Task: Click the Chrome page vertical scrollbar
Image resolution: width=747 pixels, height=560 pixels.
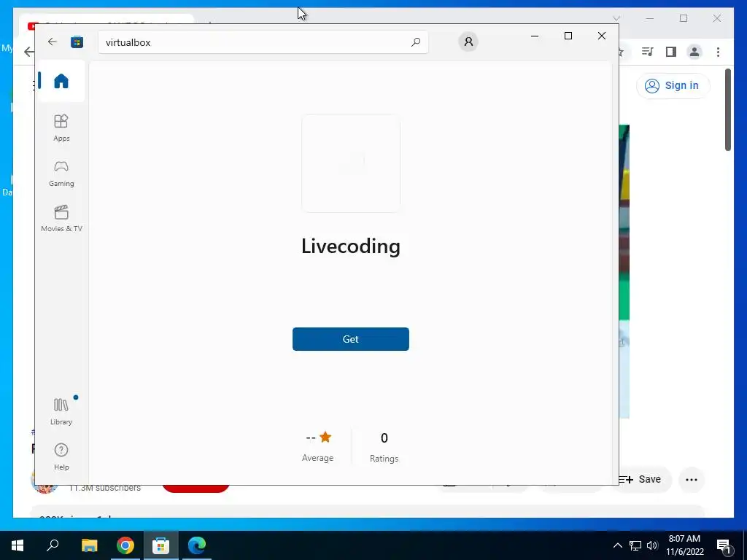Action: [728, 109]
